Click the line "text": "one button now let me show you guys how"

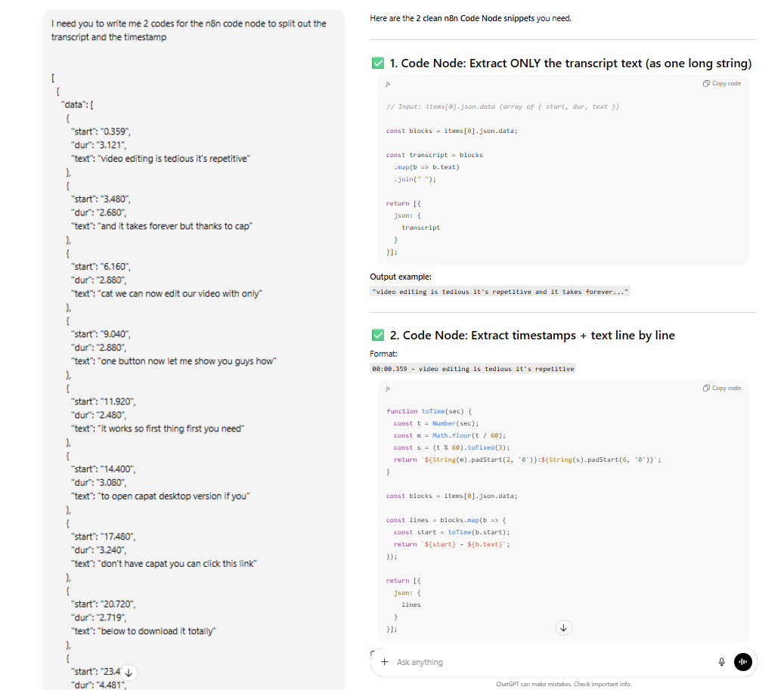pos(173,360)
